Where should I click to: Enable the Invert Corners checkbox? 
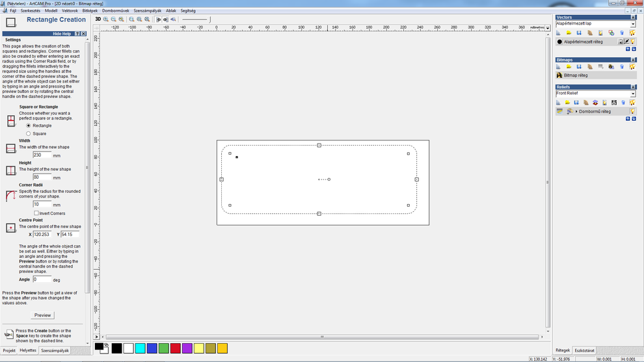[36, 213]
